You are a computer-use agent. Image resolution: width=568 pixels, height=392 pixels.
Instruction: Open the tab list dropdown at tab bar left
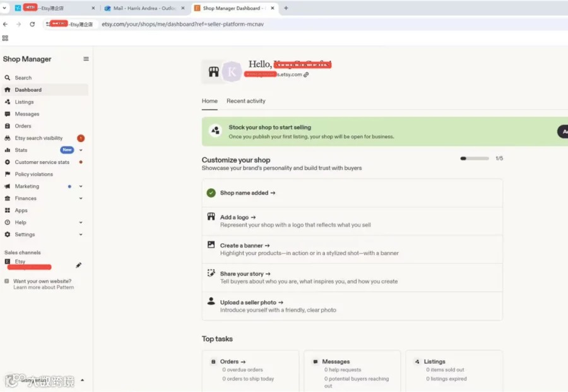coord(4,8)
